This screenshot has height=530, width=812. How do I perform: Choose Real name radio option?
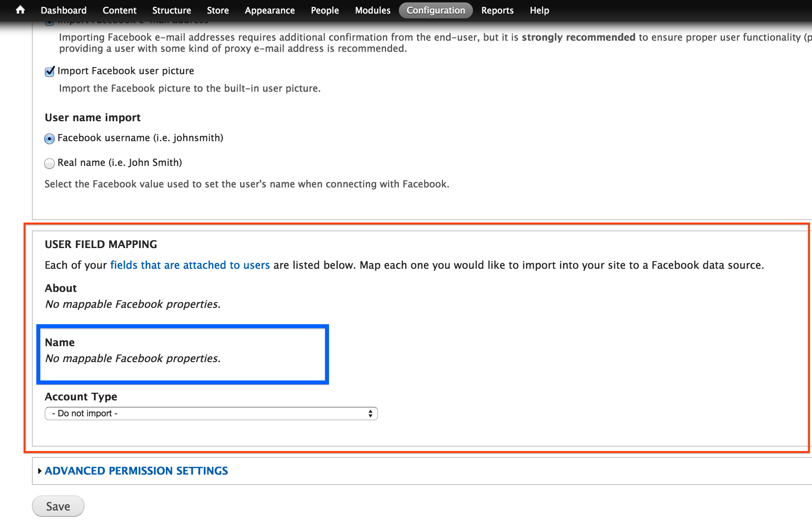tap(49, 163)
